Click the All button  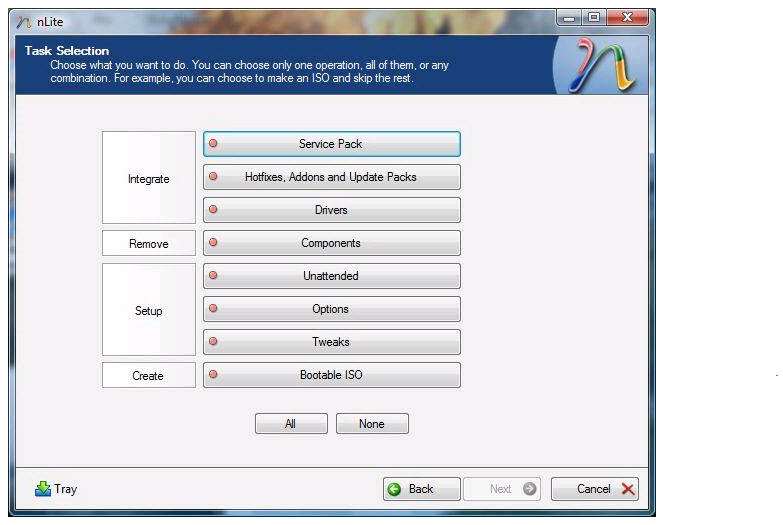[291, 424]
